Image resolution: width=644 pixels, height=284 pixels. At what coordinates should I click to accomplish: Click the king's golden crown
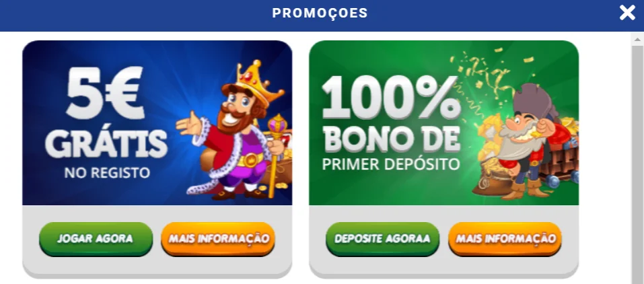click(252, 81)
